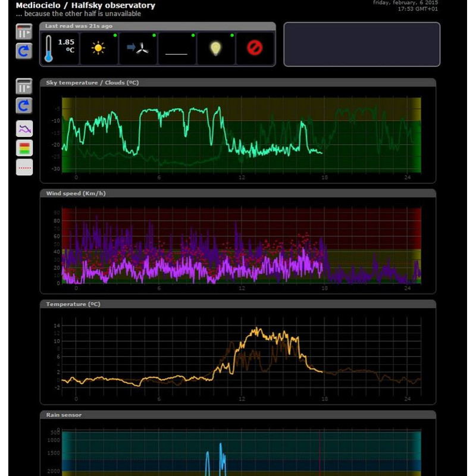This screenshot has width=476, height=476.
Task: Click the Rain sensor panel title
Action: tap(64, 415)
